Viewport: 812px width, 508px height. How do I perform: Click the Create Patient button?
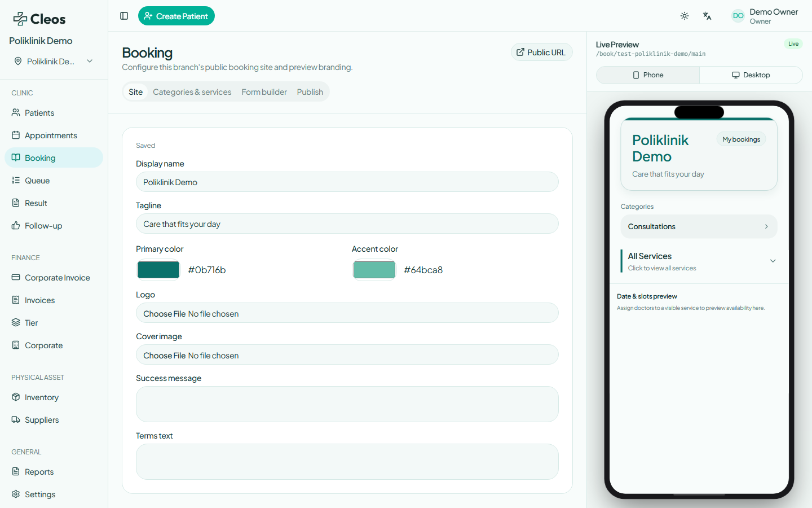click(176, 16)
